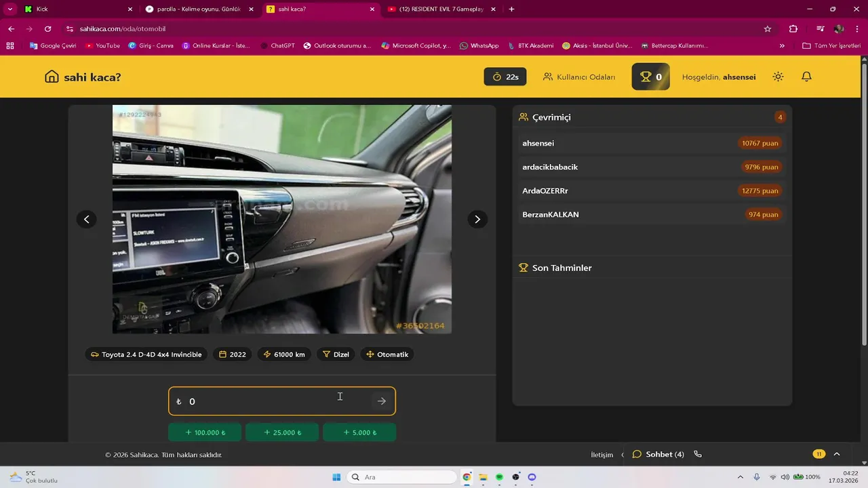The height and width of the screenshot is (488, 868).
Task: Open the Windows Start menu
Action: coord(336,477)
